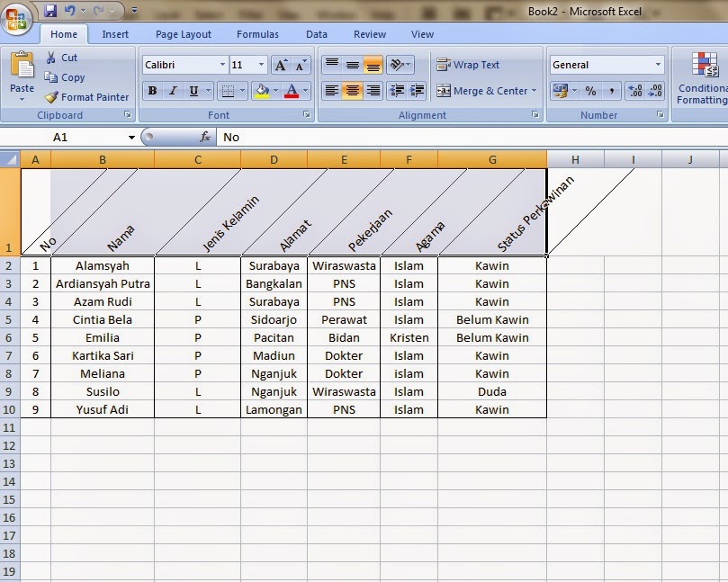Open the Borders dropdown arrow
The image size is (728, 582).
point(242,91)
